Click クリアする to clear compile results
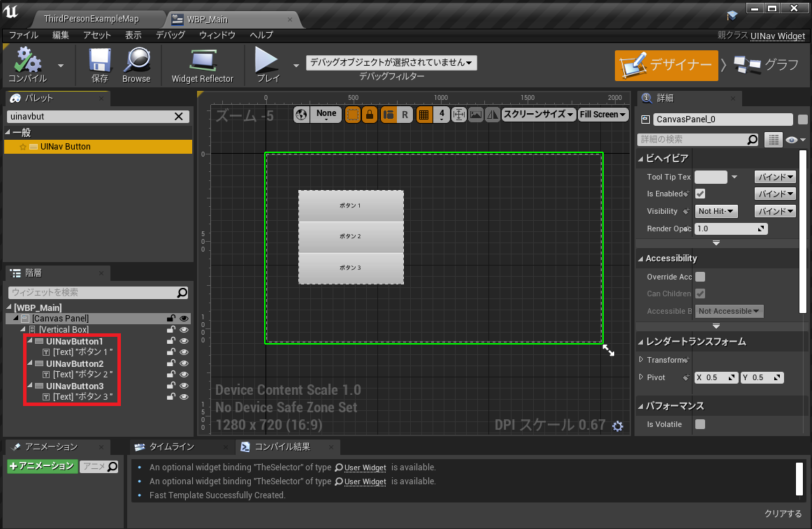This screenshot has height=529, width=812. point(783,514)
